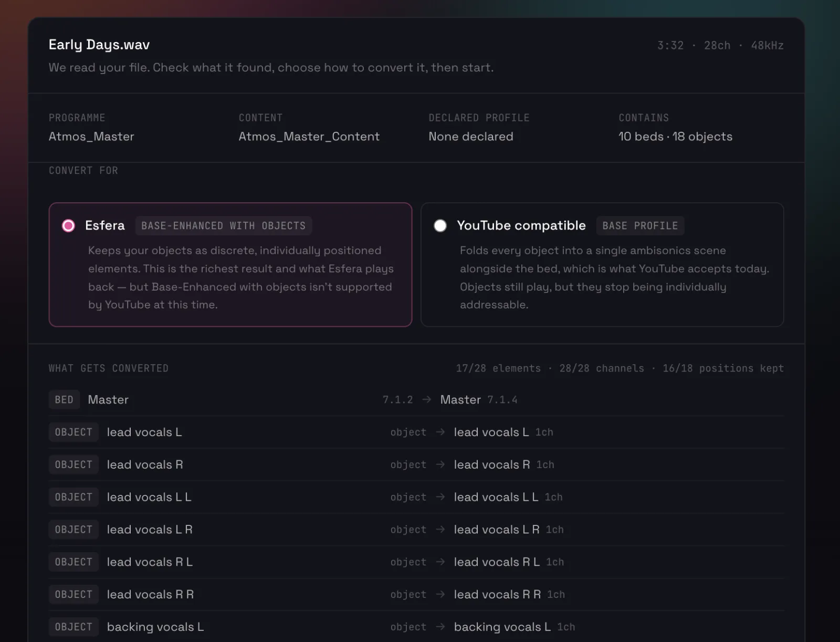Click OBJECT badge for lead vocals L L
This screenshot has height=642, width=840.
tap(73, 497)
